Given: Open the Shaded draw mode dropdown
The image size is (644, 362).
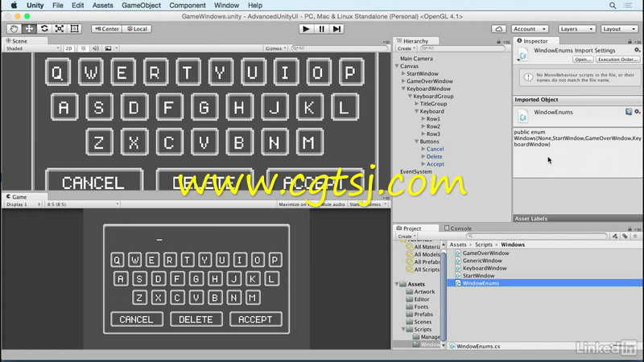Looking at the screenshot, I should tap(33, 48).
